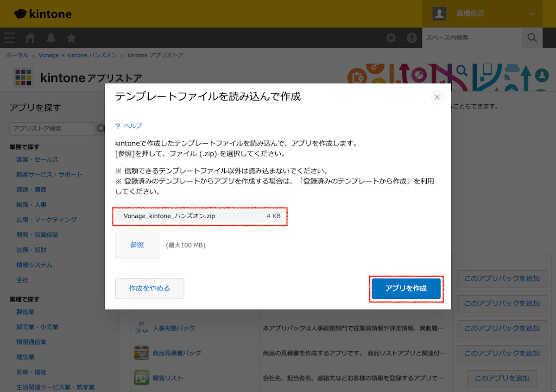Click the 参照 browse button
556x392 pixels.
(137, 245)
